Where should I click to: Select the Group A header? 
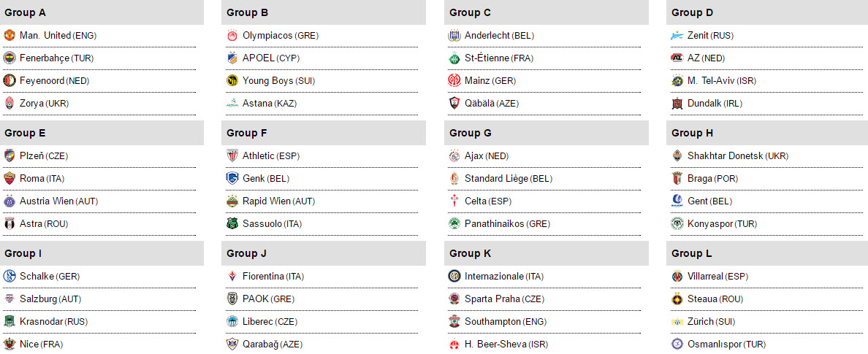(x=102, y=12)
